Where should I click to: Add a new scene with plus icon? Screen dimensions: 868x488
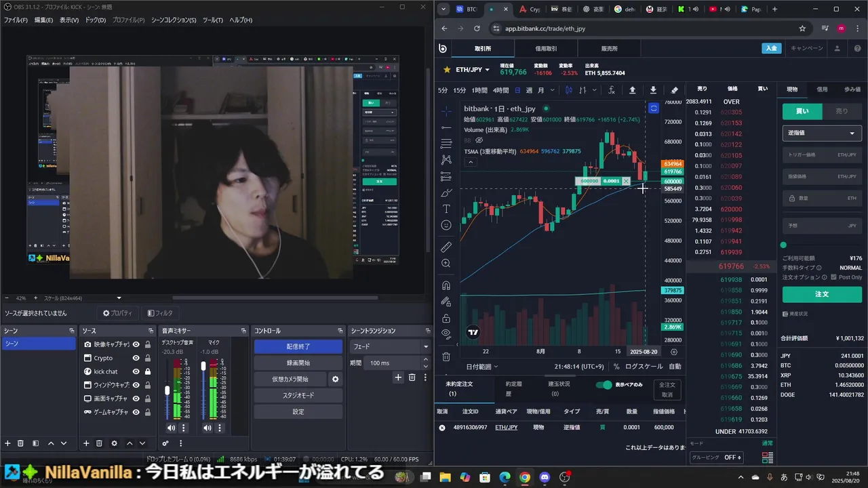tap(7, 443)
